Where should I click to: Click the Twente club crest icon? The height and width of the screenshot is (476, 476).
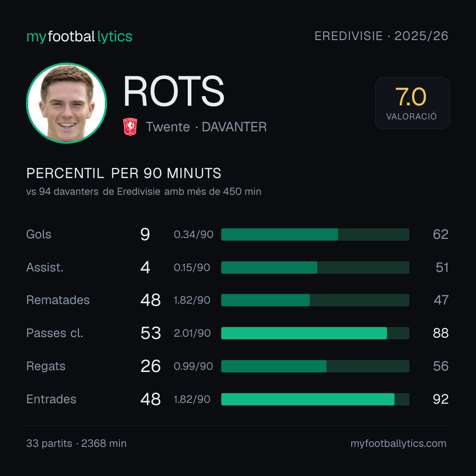130,126
